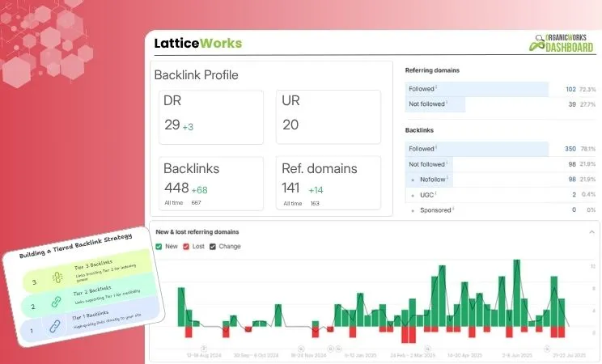Click the UGC backlinks row
The image size is (602, 364).
click(501, 195)
